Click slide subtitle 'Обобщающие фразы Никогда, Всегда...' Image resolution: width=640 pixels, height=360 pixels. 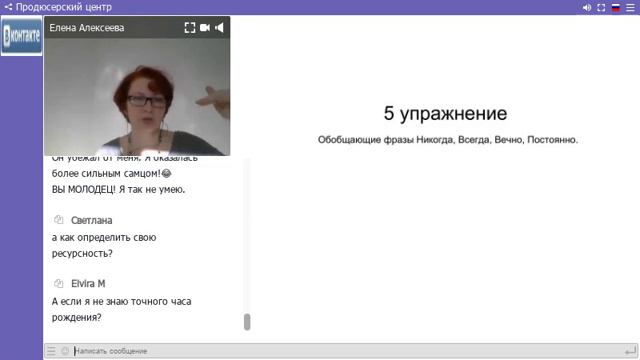[x=448, y=140]
